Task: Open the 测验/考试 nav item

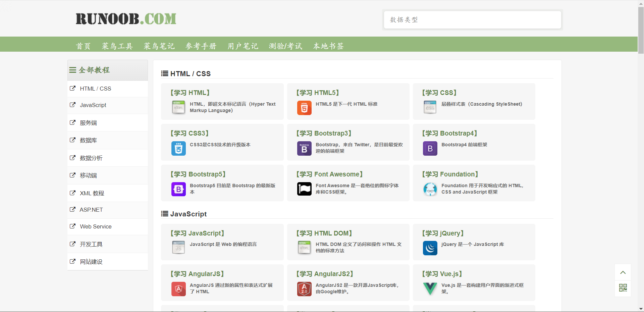Action: [x=285, y=46]
